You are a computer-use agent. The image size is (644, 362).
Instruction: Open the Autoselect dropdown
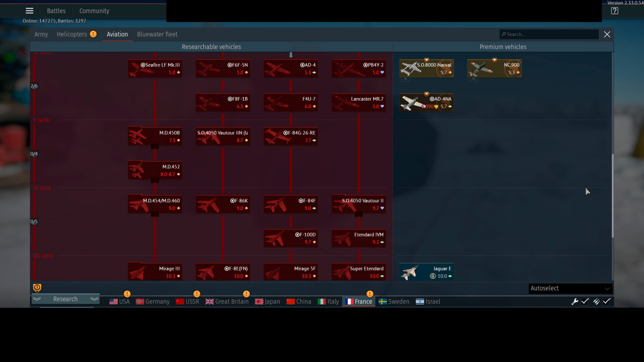coord(570,288)
